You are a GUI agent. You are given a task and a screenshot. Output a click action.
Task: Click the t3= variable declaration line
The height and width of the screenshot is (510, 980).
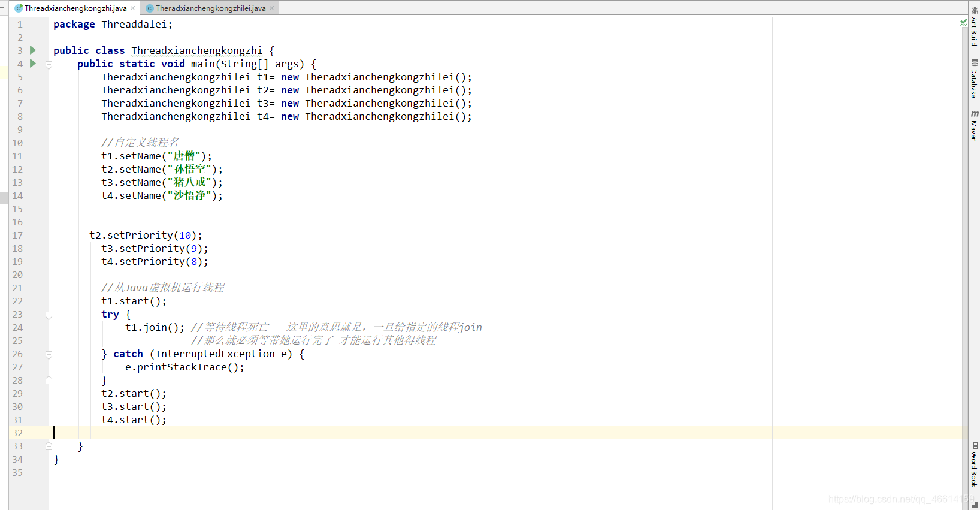tap(286, 103)
